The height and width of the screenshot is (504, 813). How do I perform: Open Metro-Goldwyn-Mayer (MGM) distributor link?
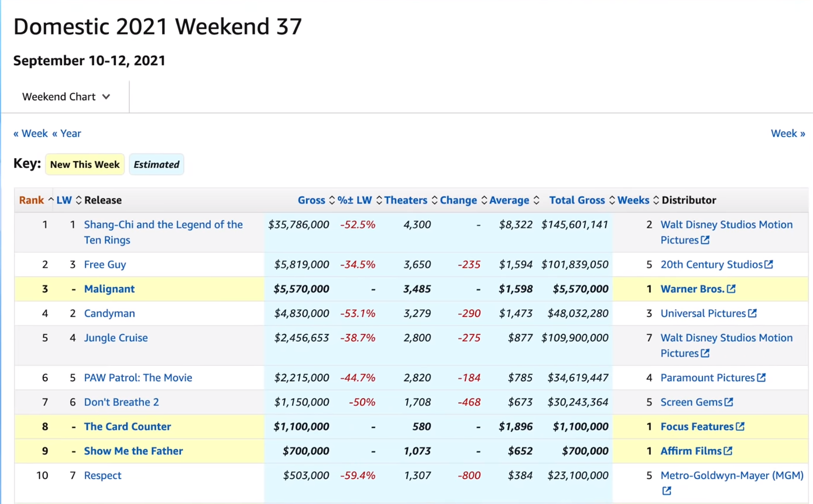[732, 475]
